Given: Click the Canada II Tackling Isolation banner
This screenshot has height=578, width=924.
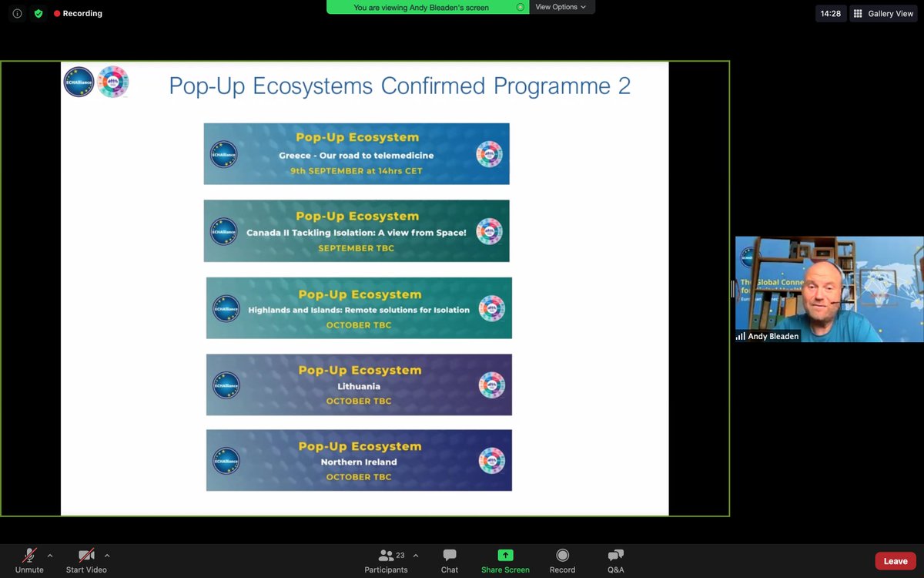Looking at the screenshot, I should point(357,231).
